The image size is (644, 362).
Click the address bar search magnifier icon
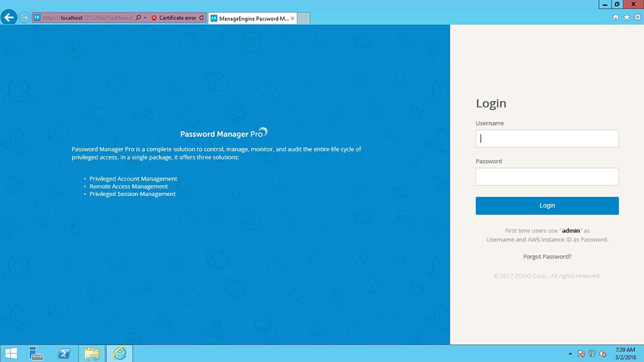139,18
